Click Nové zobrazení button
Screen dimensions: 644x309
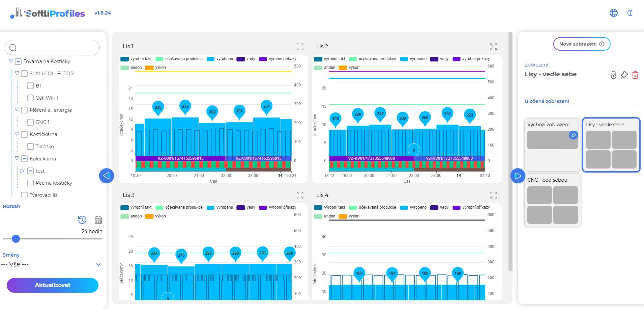[x=582, y=44]
